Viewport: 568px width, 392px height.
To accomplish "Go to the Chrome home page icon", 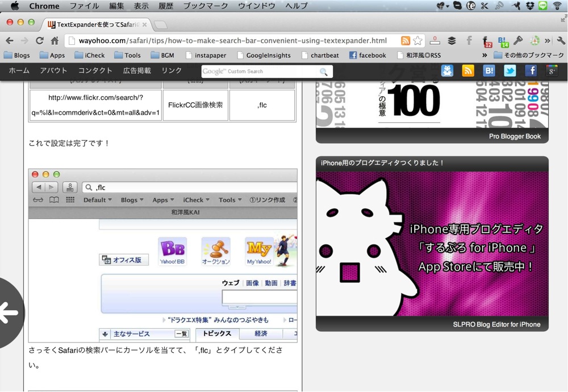I will point(55,40).
